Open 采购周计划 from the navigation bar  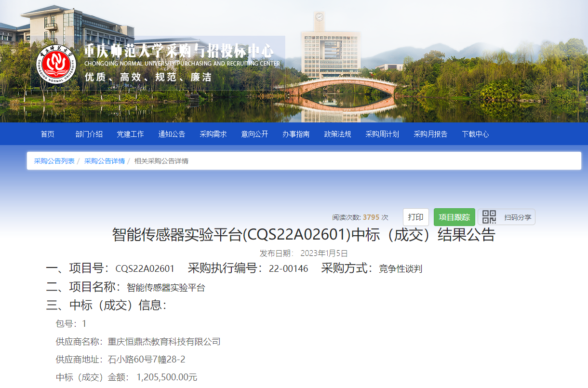click(x=382, y=134)
